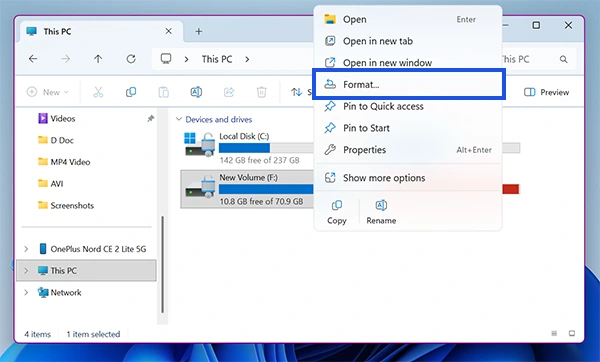
Task: Select Format... in context menu
Action: click(x=408, y=84)
